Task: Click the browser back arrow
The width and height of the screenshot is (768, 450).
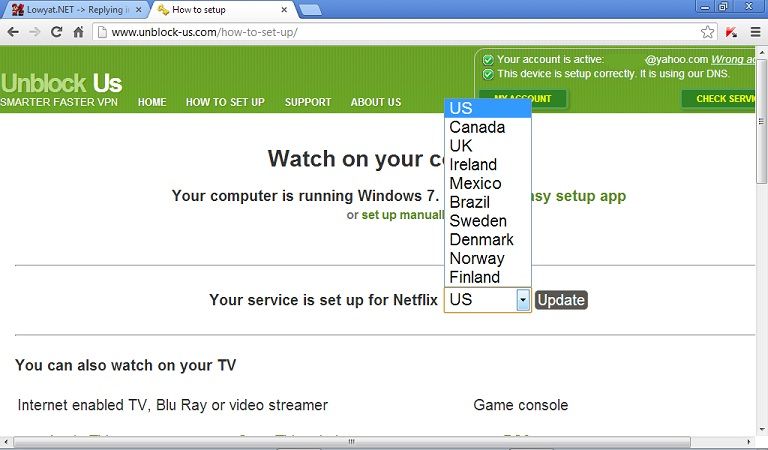Action: 12,32
